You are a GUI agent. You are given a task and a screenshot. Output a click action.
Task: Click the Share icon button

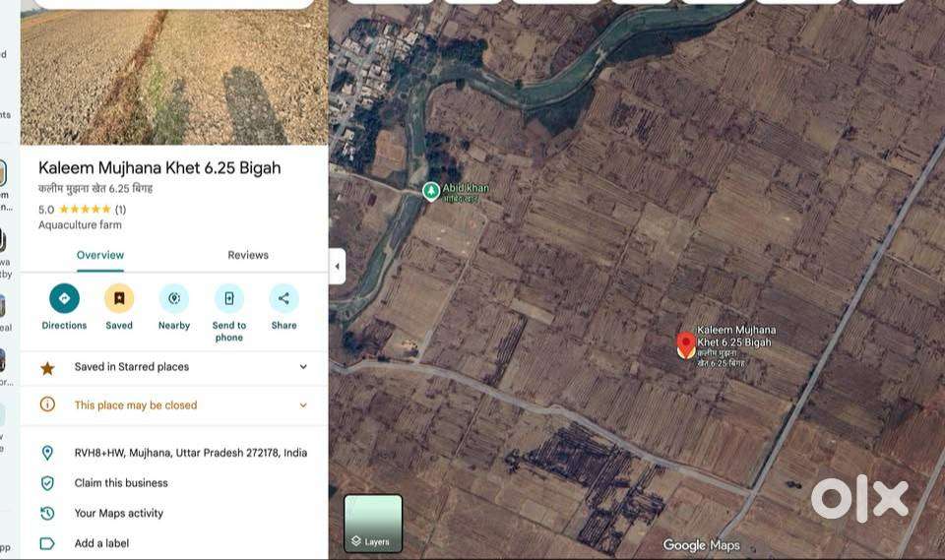(x=283, y=298)
